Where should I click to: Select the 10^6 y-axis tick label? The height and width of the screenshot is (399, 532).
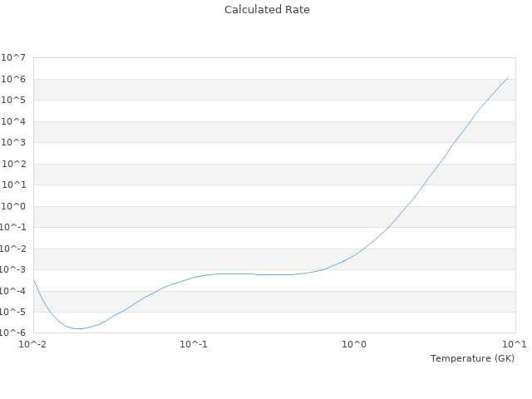pyautogui.click(x=13, y=79)
